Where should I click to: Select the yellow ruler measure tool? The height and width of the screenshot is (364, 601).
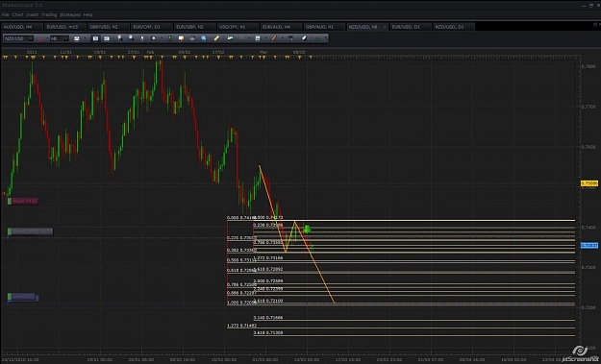pyautogui.click(x=216, y=38)
